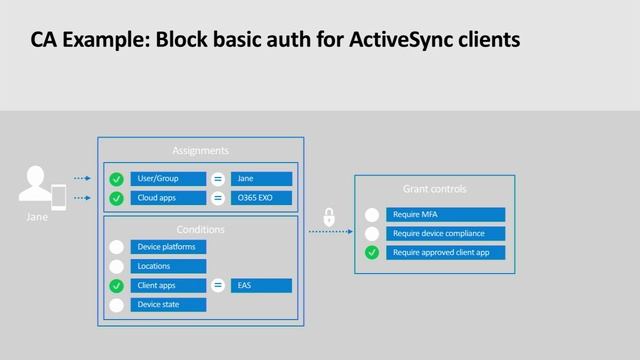Click the equals icon in Client apps row
The height and width of the screenshot is (360, 640).
(218, 285)
